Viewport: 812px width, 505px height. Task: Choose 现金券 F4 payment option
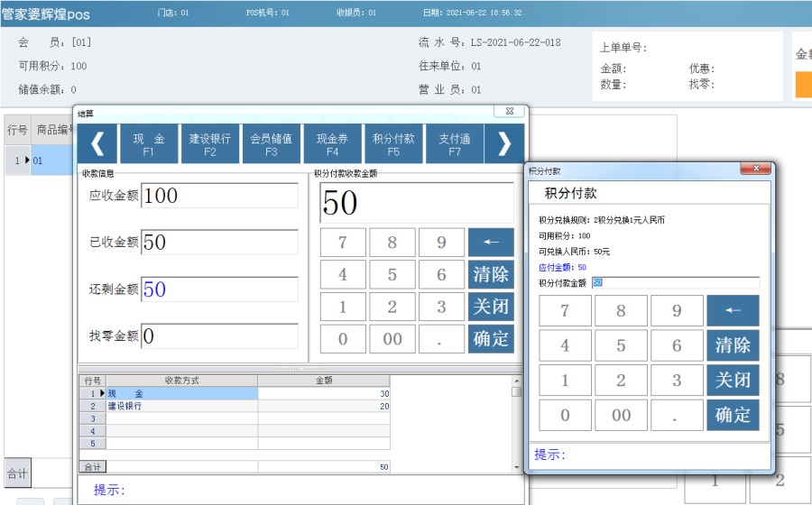pos(332,144)
